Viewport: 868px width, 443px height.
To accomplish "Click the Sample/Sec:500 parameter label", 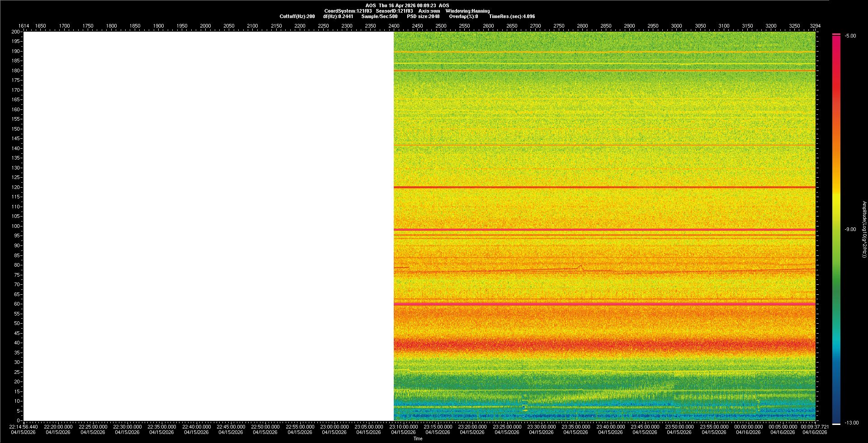I will [x=379, y=16].
